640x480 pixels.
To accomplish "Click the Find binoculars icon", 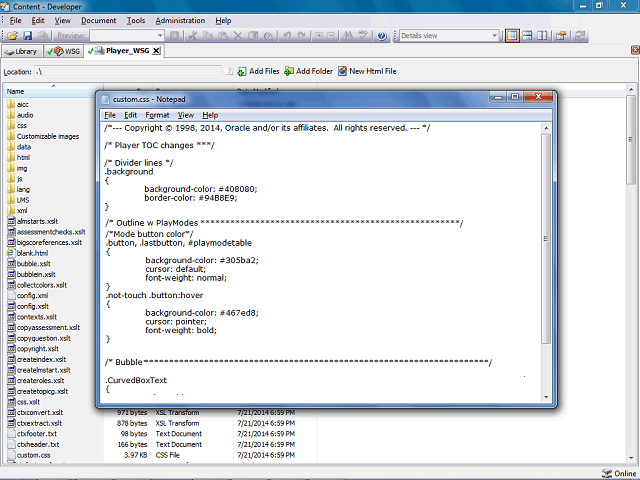I will pyautogui.click(x=347, y=36).
